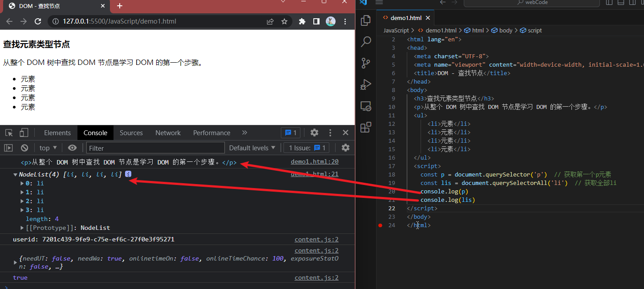Open VS Code Explorer panel icon
Image resolution: width=644 pixels, height=289 pixels.
click(366, 20)
